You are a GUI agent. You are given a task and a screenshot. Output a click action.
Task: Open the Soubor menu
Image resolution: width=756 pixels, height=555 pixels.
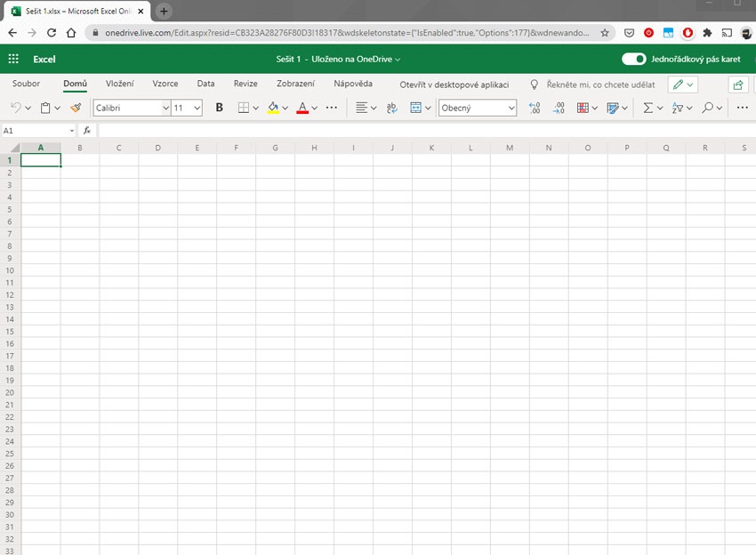[26, 84]
